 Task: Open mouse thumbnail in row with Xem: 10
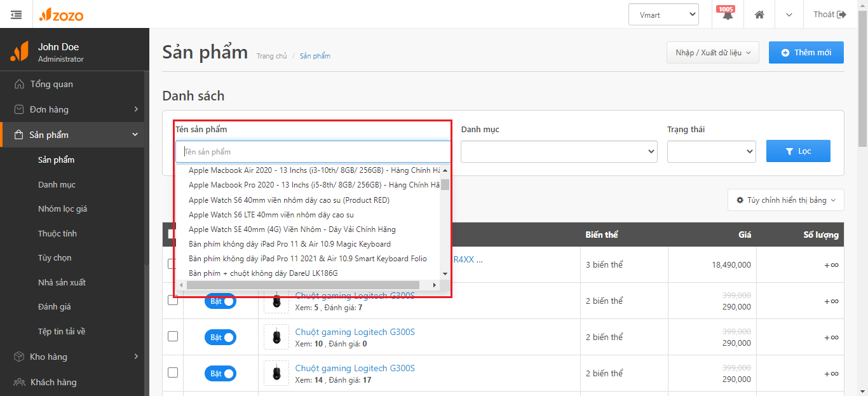pos(276,337)
